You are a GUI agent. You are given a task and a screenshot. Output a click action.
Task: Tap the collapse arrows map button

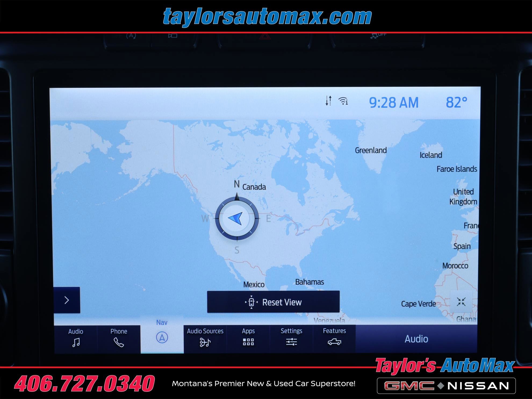461,302
